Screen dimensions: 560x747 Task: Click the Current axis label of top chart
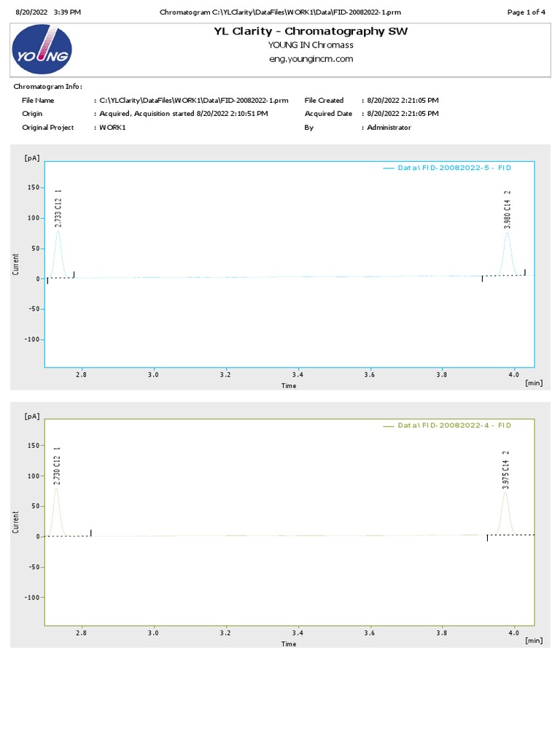[16, 264]
